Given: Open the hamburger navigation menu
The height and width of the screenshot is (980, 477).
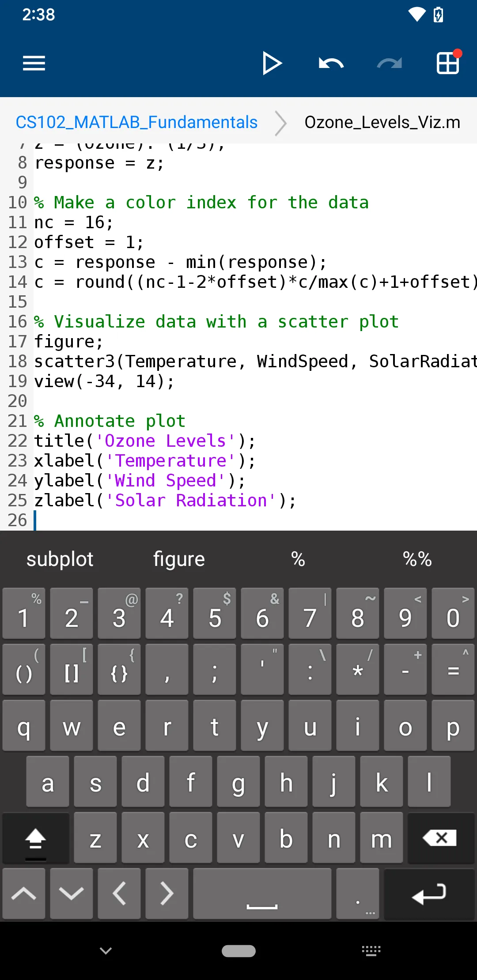Looking at the screenshot, I should [34, 63].
